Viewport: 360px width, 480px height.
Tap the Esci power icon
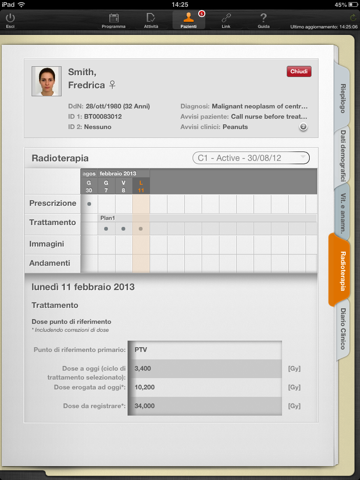[10, 18]
